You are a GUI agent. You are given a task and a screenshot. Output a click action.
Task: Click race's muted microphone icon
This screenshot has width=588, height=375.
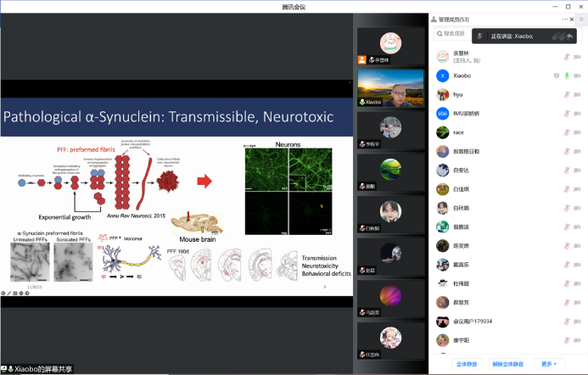[x=567, y=132]
